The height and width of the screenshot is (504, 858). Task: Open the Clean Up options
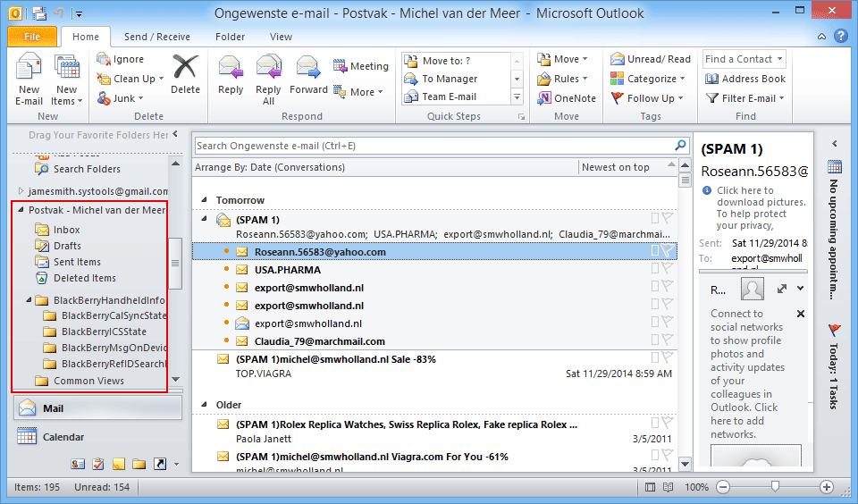(x=130, y=79)
